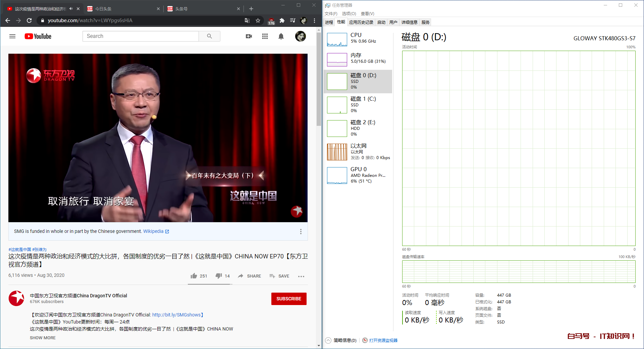Screen dimensions: 644x349
Task: Click the red SUBSCRIBE button
Action: click(x=288, y=299)
